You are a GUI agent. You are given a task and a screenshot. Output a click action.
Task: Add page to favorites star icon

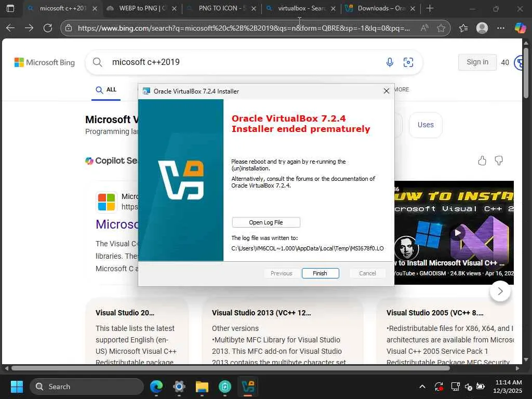click(441, 28)
